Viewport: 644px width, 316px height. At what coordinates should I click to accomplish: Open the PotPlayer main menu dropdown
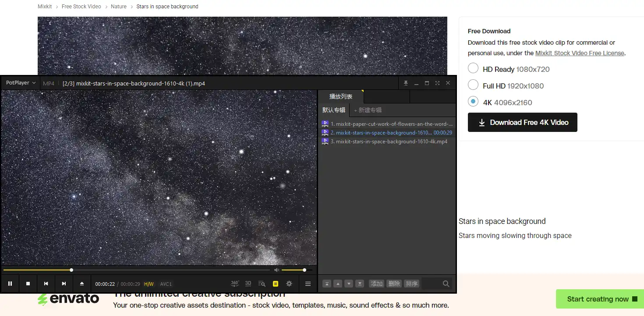[x=21, y=83]
